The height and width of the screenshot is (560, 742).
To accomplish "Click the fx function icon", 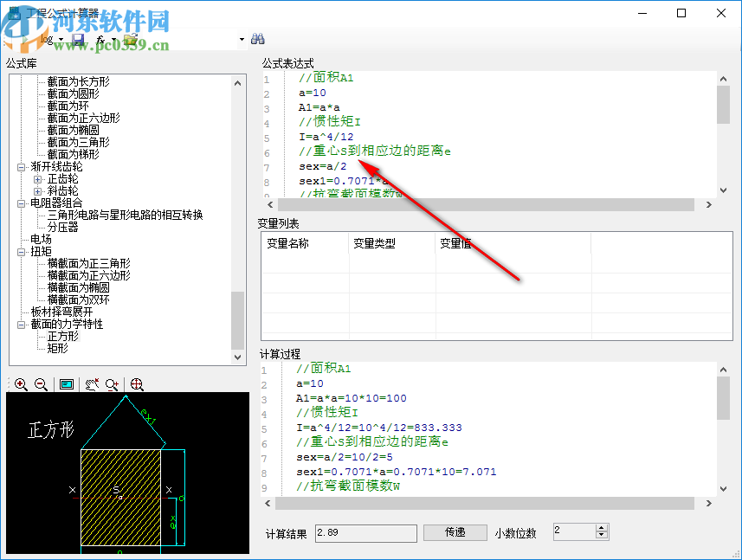I will [100, 40].
